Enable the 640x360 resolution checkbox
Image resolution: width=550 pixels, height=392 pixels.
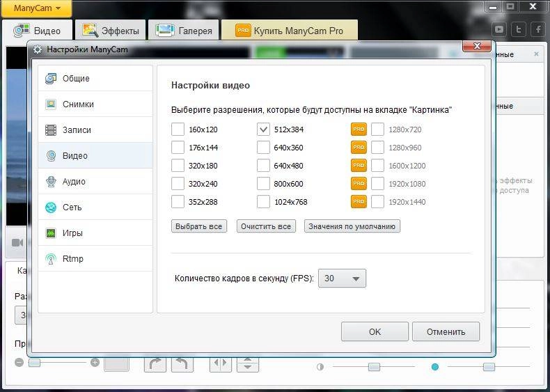click(x=263, y=148)
